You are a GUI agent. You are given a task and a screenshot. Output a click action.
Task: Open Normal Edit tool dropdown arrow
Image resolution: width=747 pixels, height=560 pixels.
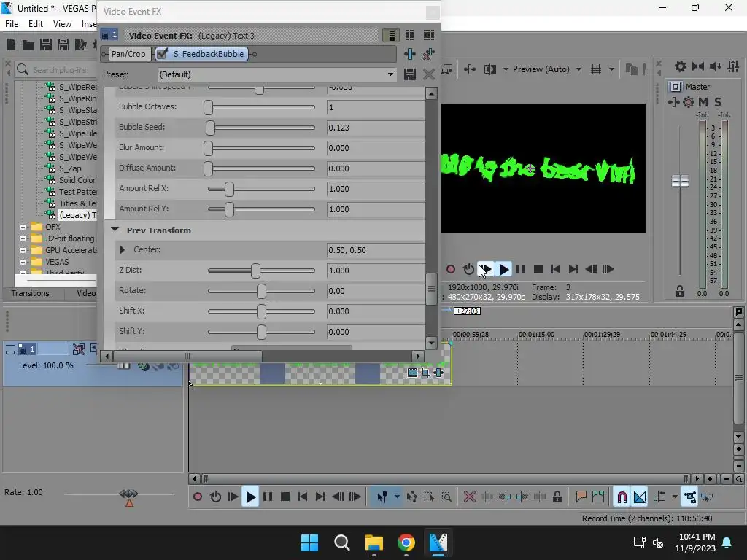click(397, 497)
